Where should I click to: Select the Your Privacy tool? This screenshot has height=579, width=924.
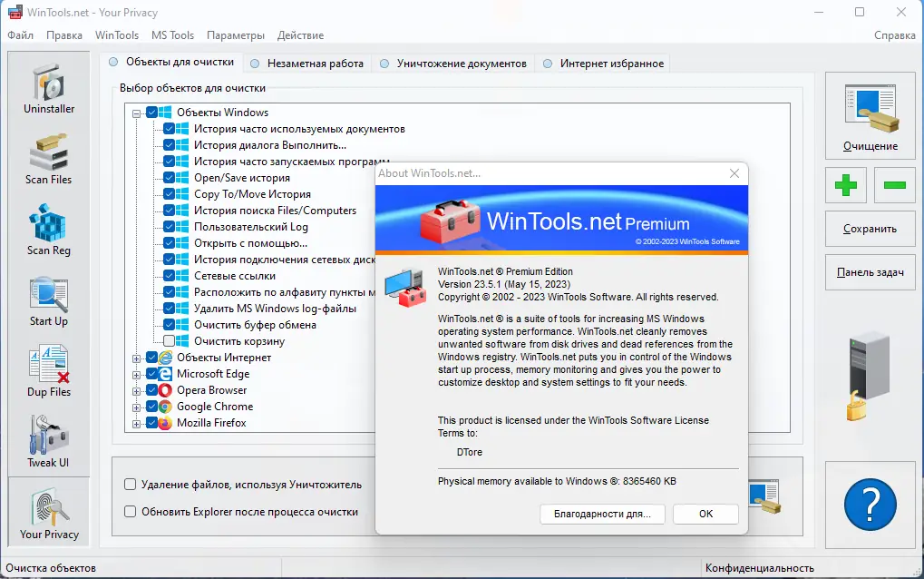pos(49,512)
